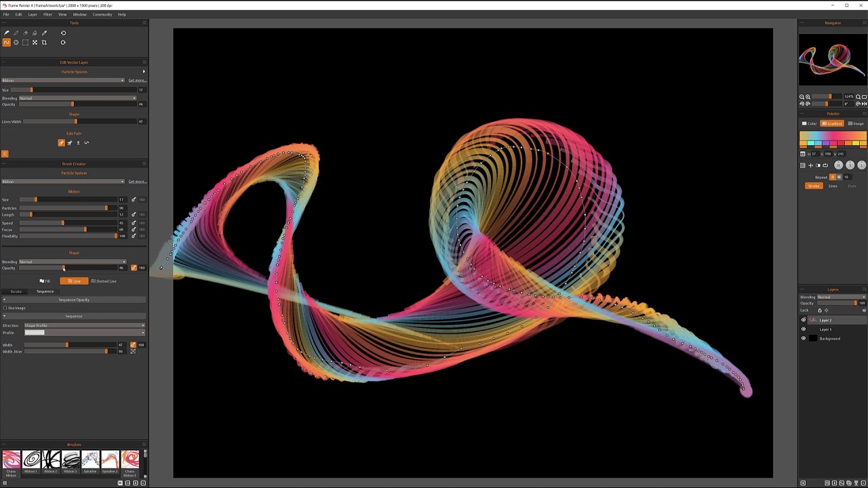The image size is (868, 488).
Task: Open the Width Jitter settings icon
Action: point(133,351)
